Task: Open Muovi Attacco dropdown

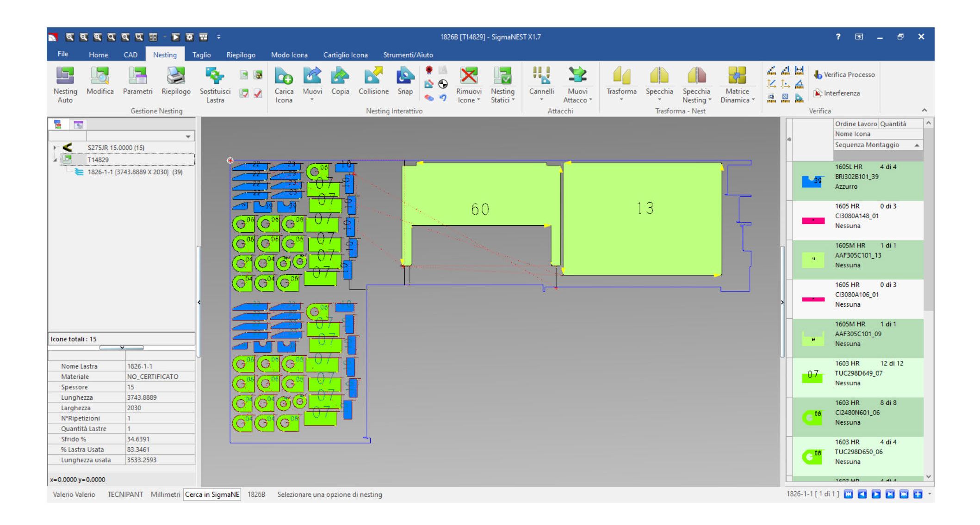Action: click(590, 100)
